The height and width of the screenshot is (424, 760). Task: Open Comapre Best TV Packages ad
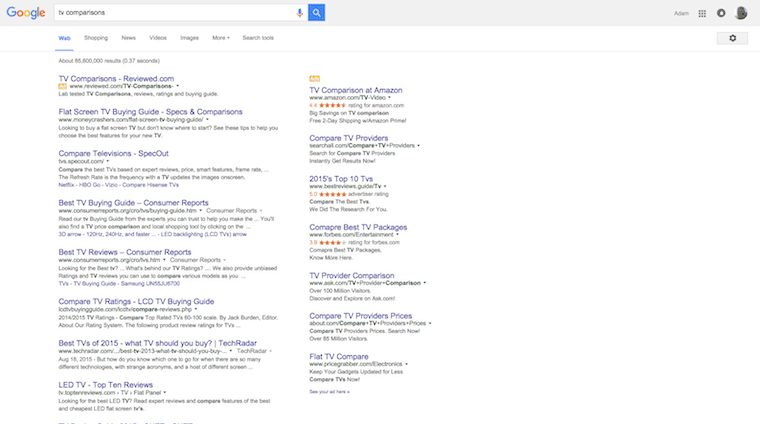[358, 227]
